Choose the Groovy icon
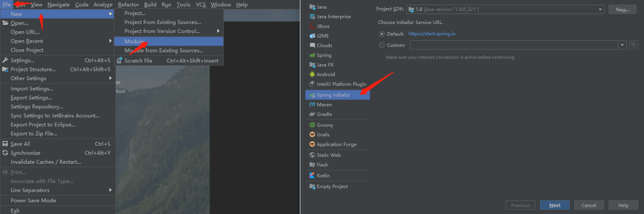 [312, 125]
